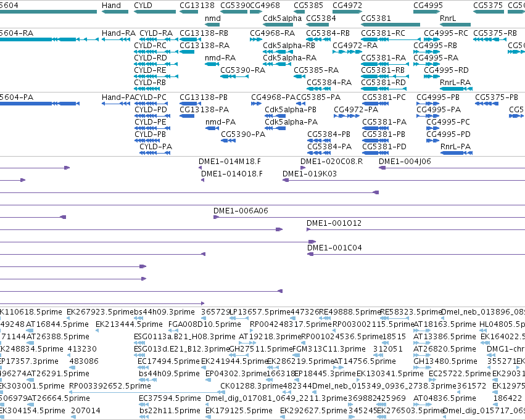This screenshot has width=525, height=420.
Task: Click the CG5381 gene label
Action: 376,19
